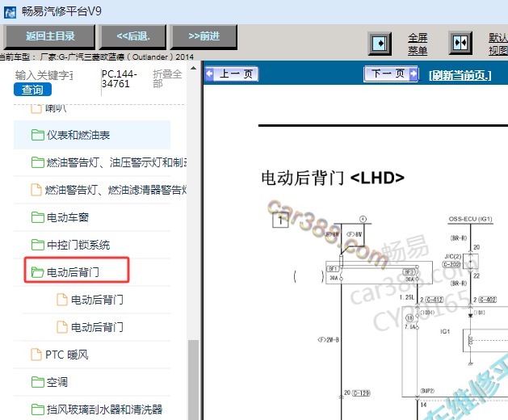Open second 电动后背门 sub-document
Image resolution: width=508 pixels, height=420 pixels.
96,327
